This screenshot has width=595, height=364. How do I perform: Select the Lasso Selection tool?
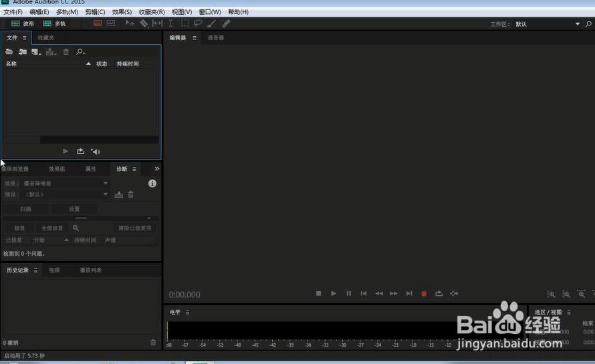coord(198,23)
